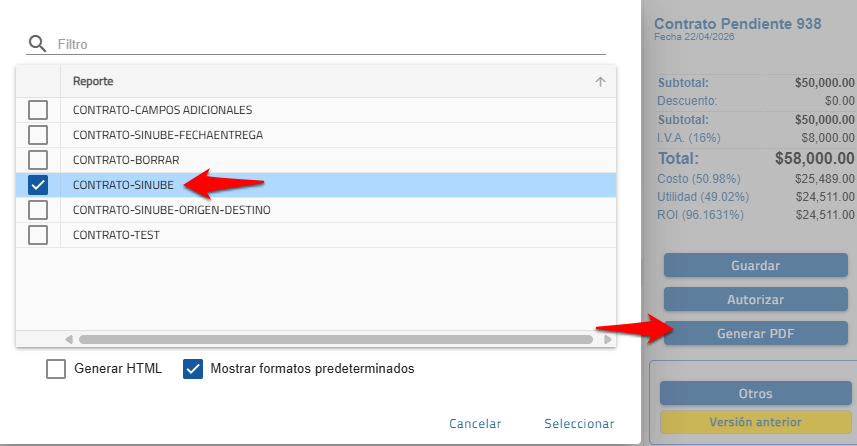Enable the Generar HTML checkbox
Image resolution: width=857 pixels, height=446 pixels.
coord(56,369)
